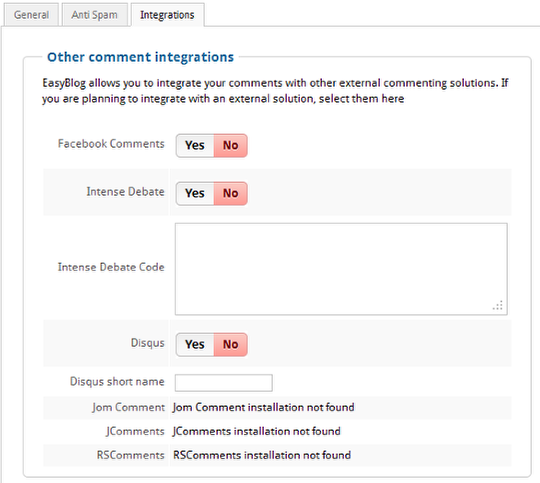Click the Intense Debate label
The image size is (540, 483).
click(125, 192)
